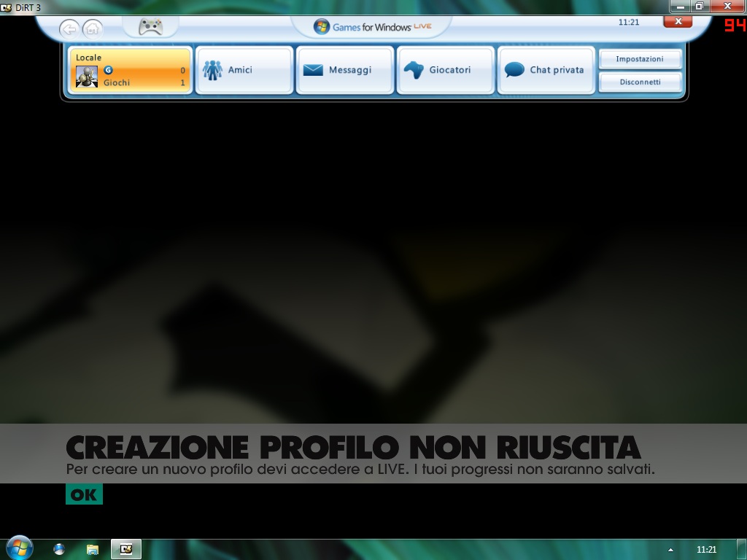Viewport: 747px width, 560px height.
Task: Click the Giocatori controller icon
Action: pyautogui.click(x=414, y=70)
